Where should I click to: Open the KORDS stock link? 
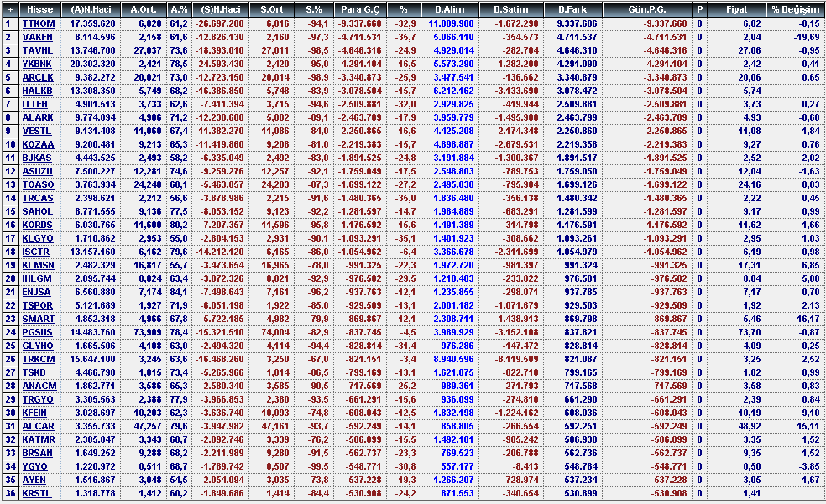38,226
